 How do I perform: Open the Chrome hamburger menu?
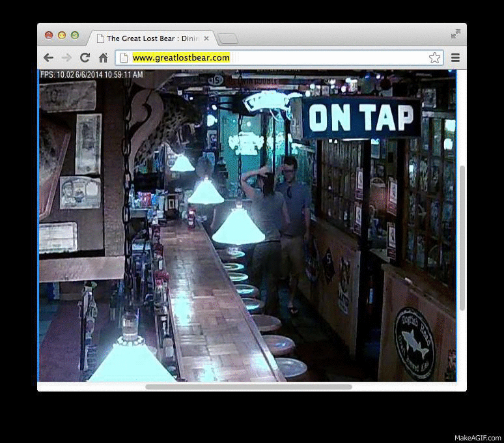point(455,58)
